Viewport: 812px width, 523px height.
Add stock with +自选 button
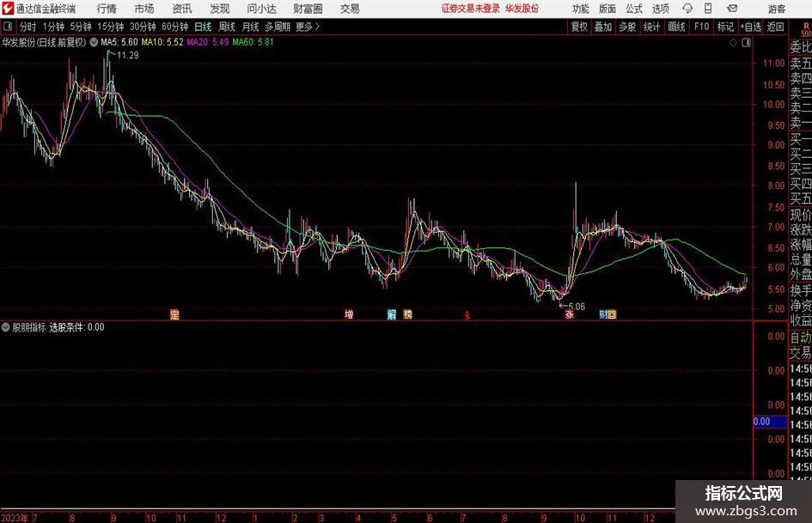751,27
